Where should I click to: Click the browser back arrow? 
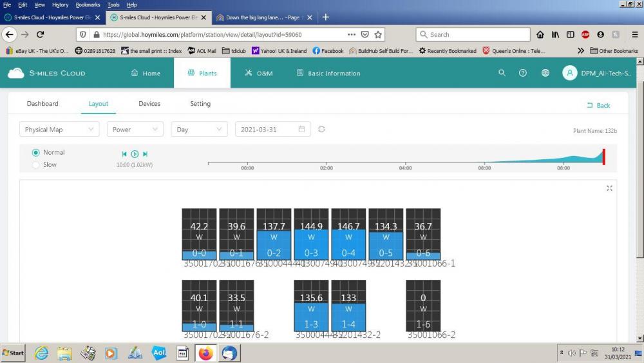click(x=10, y=35)
